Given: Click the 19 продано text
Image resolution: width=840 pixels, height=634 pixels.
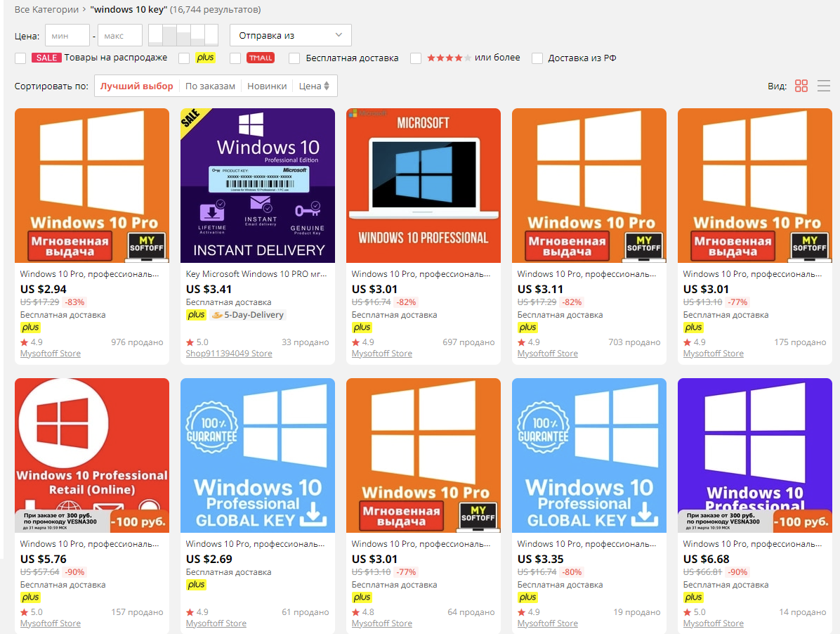Looking at the screenshot, I should click(637, 612).
